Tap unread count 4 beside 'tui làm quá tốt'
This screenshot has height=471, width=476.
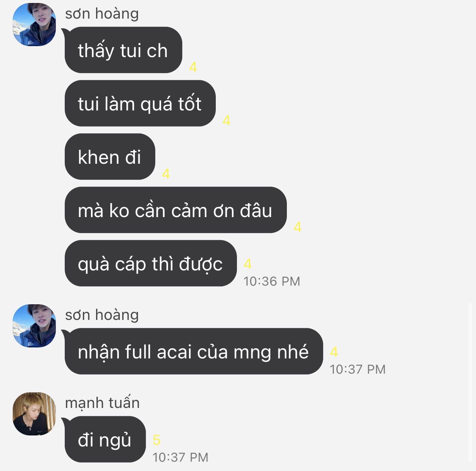click(x=226, y=121)
